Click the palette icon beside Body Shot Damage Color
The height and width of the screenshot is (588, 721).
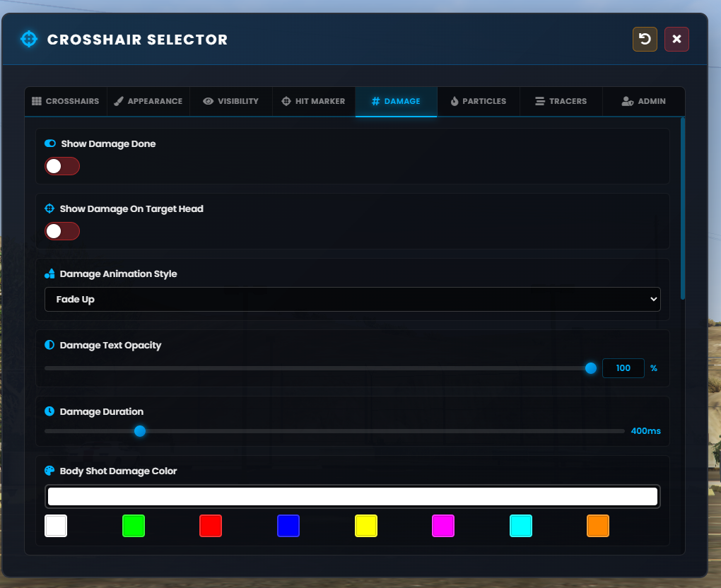point(49,470)
